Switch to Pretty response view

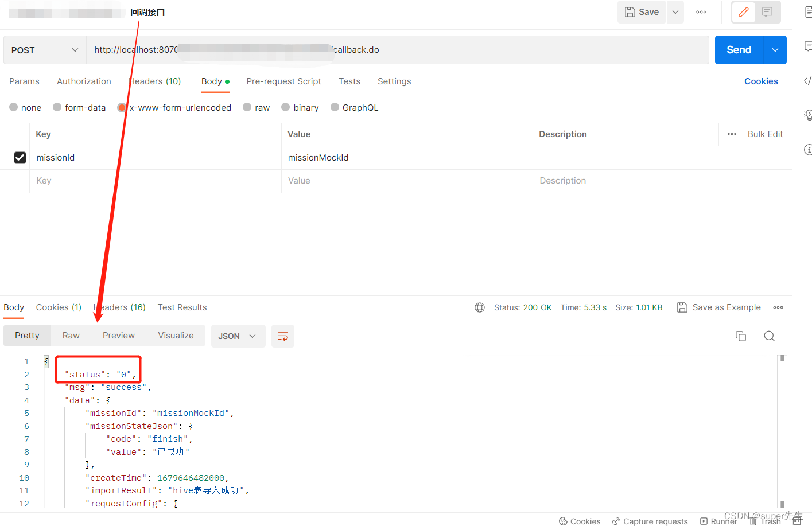27,336
